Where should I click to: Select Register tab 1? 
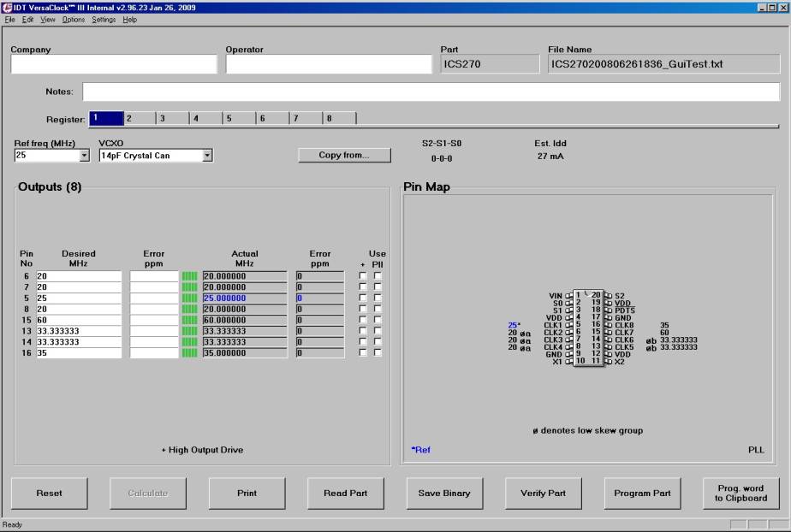[x=106, y=118]
